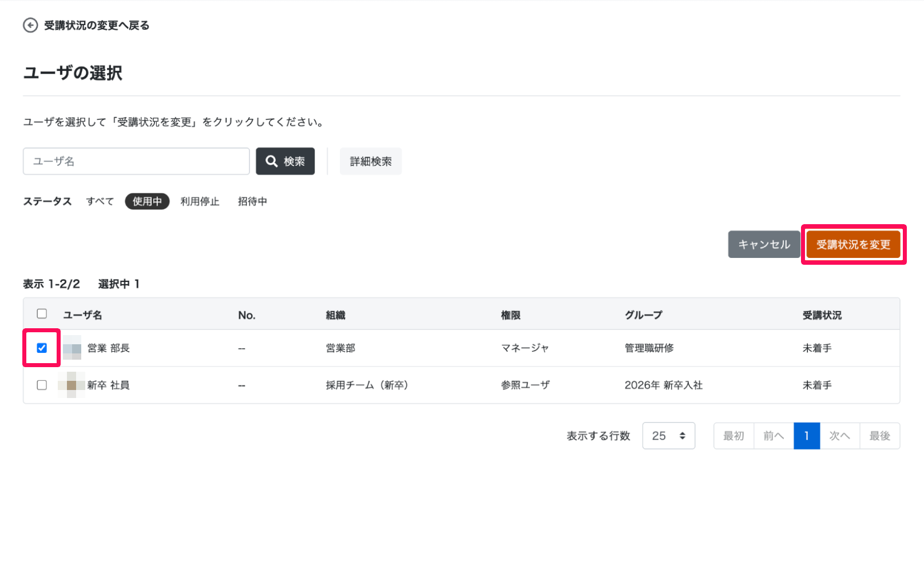
Task: Click 受講状況を変更 orange button
Action: (x=853, y=244)
